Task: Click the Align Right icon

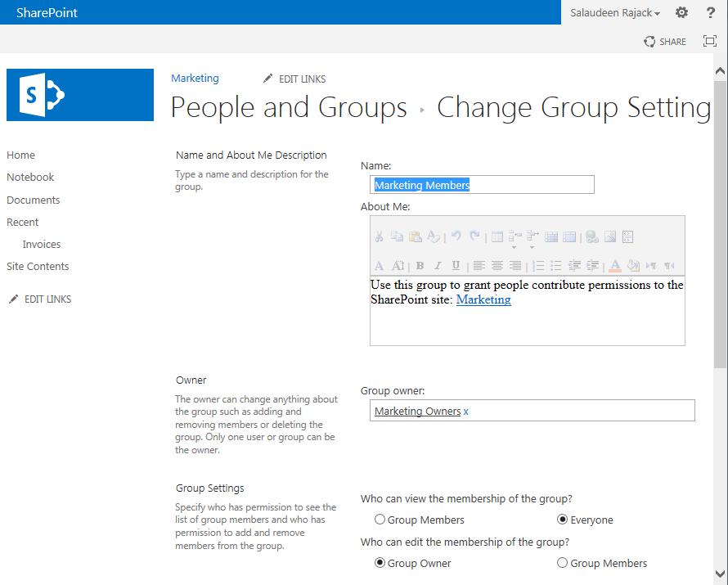Action: point(515,266)
